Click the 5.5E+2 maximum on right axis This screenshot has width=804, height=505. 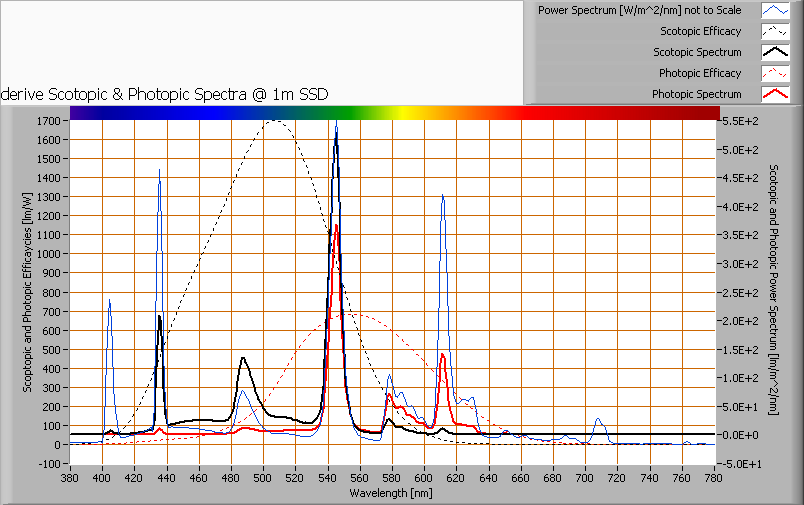741,120
